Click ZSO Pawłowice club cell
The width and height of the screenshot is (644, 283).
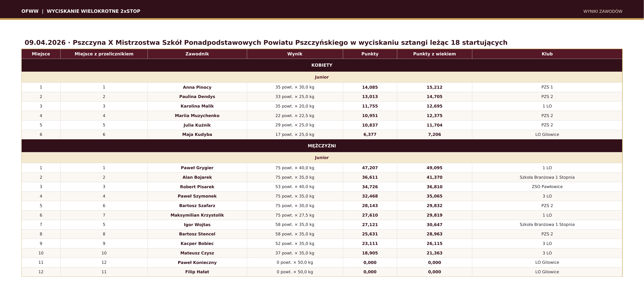547,187
